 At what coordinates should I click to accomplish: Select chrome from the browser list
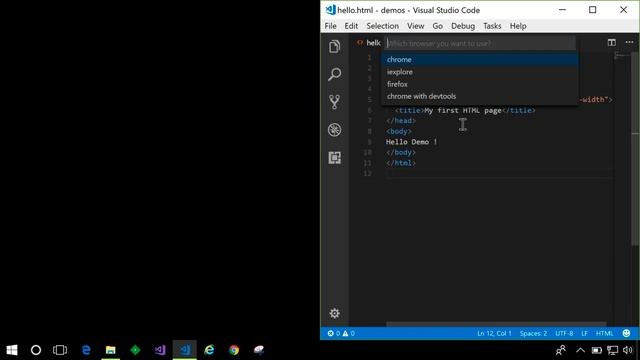coord(480,60)
